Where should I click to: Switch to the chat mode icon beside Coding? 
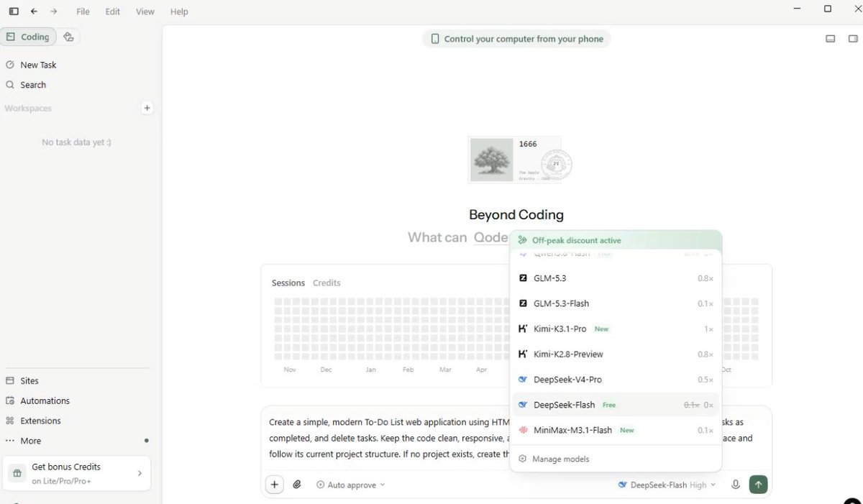(69, 37)
